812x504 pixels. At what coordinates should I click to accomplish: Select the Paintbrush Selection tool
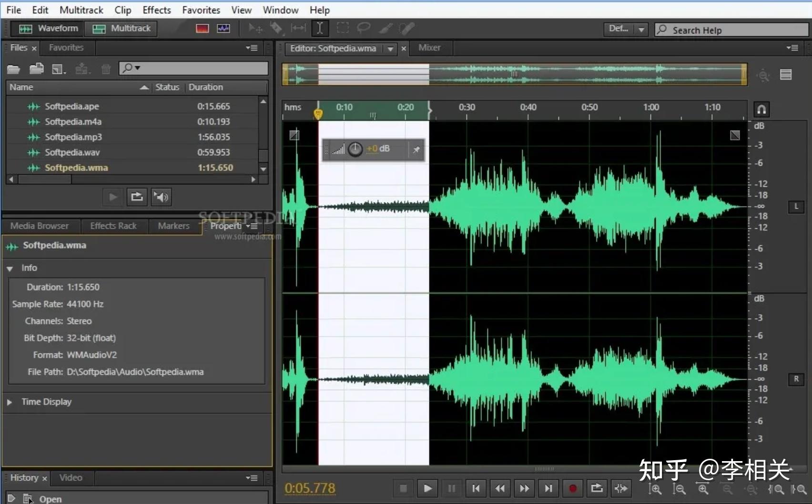click(x=385, y=29)
